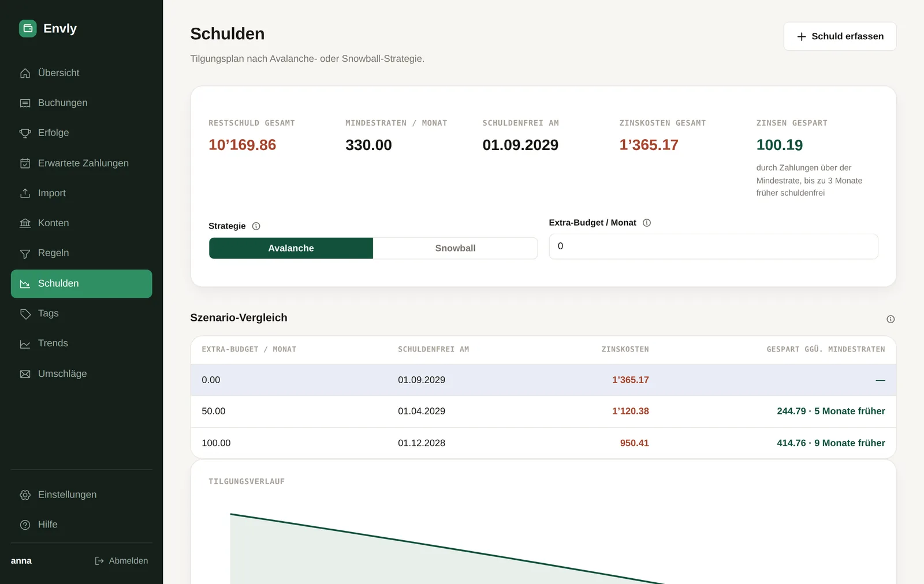
Task: Click the 244.79 · 5 Monate früher savings cell
Action: (831, 411)
